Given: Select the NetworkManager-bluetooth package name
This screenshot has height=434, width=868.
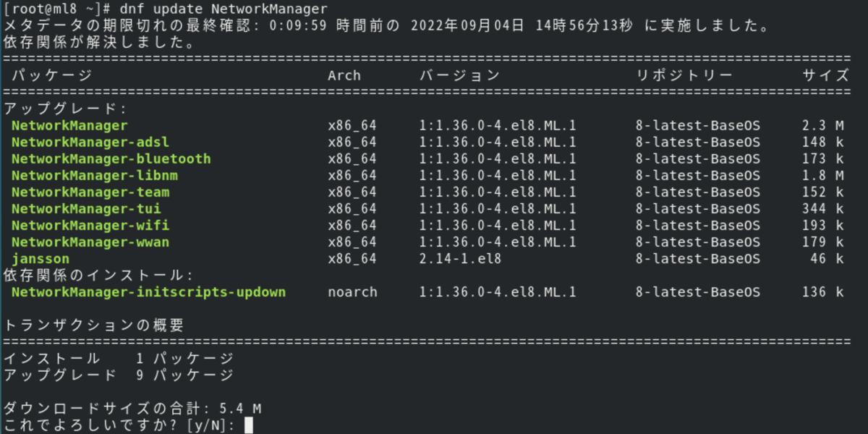Looking at the screenshot, I should (111, 158).
